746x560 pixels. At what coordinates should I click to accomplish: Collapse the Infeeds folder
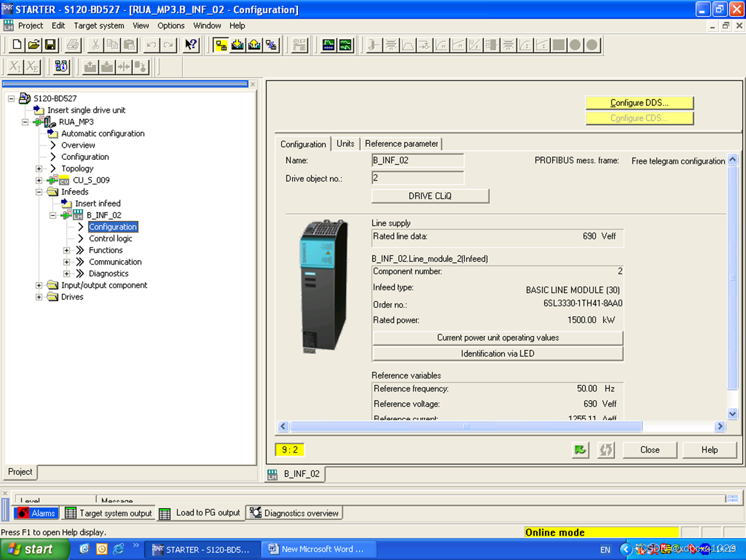pyautogui.click(x=39, y=192)
